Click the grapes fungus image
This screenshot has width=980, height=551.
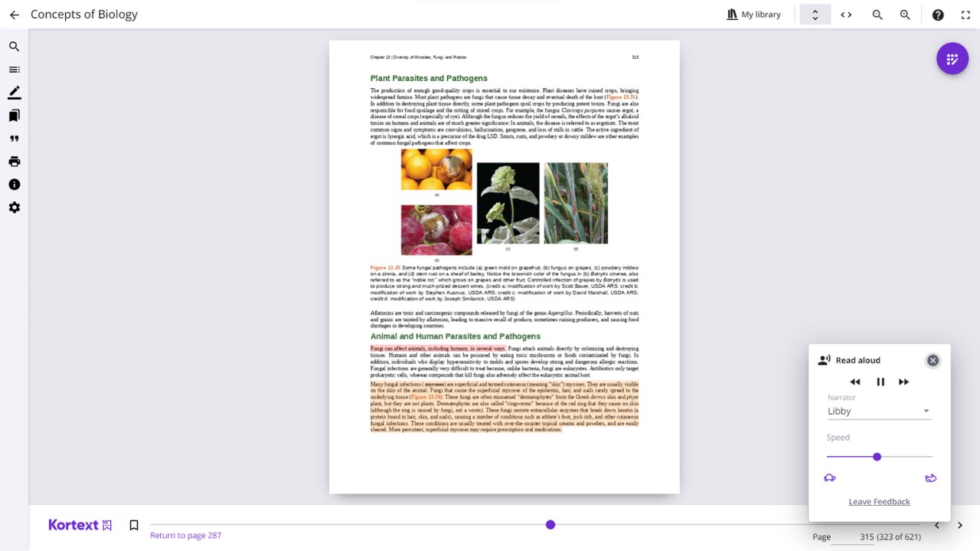(436, 230)
